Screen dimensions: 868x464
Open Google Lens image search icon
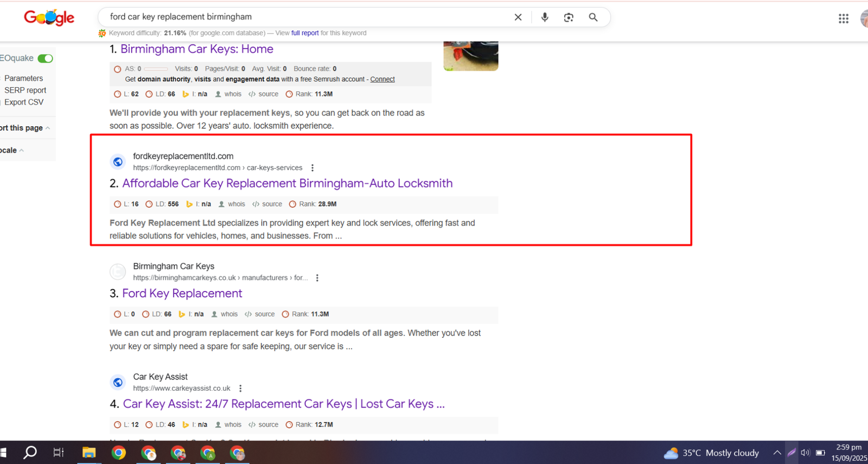569,17
